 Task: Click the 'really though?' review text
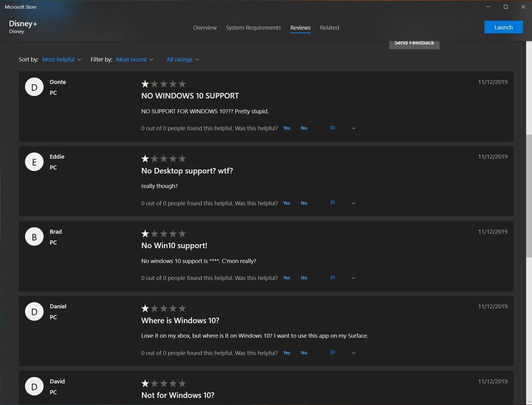click(x=160, y=186)
